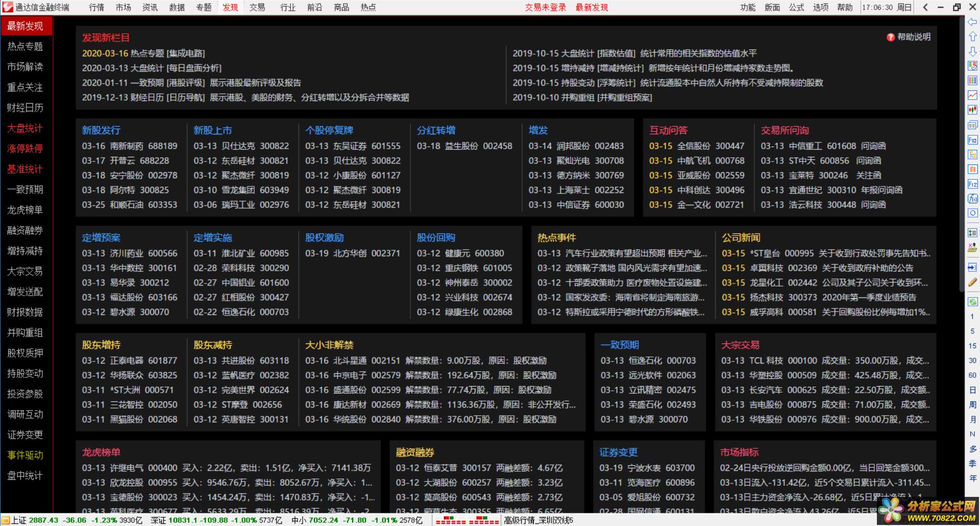Open TCL科技 000100 block trade row
The image size is (980, 526).
(825, 361)
